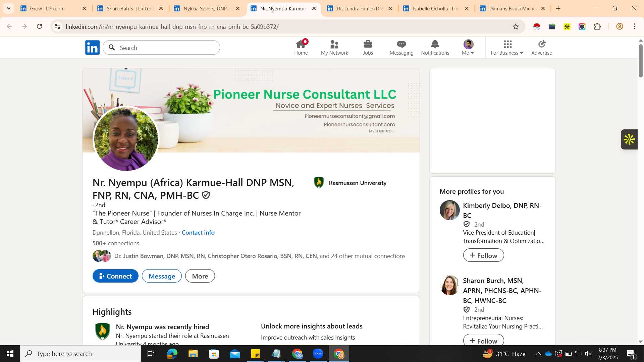This screenshot has width=644, height=362.
Task: Click the yellow asterisk extension icon
Action: 567,26
